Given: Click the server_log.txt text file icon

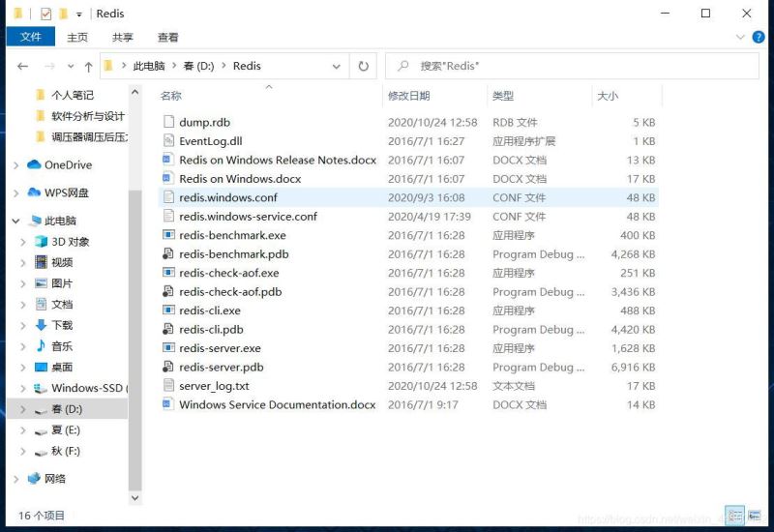Looking at the screenshot, I should click(168, 385).
